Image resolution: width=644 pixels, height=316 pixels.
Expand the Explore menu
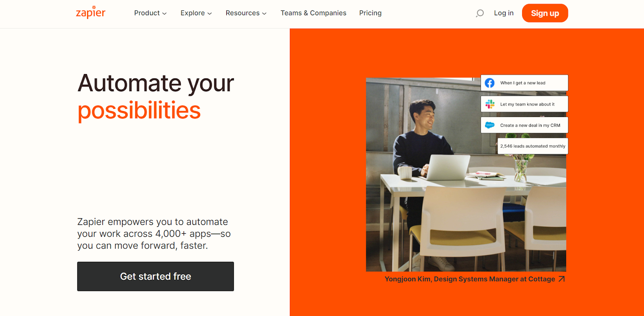[196, 13]
